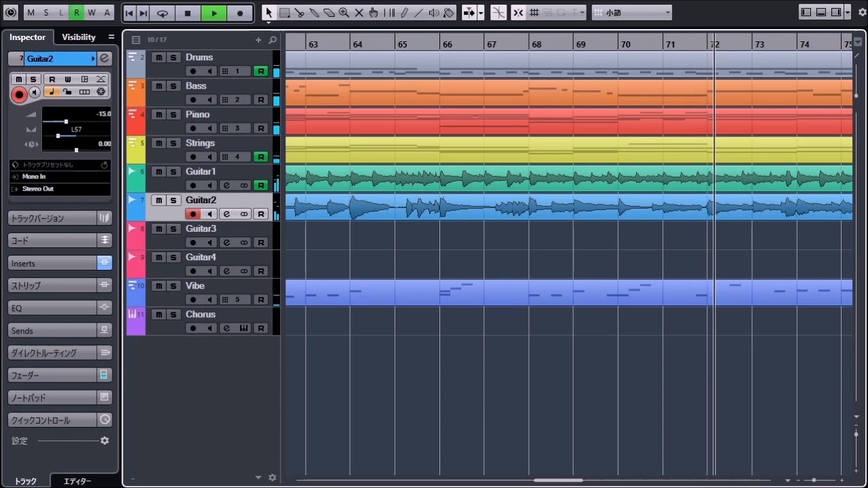Viewport: 868px width, 488px height.
Task: Enable record on the Piano track
Action: click(193, 128)
